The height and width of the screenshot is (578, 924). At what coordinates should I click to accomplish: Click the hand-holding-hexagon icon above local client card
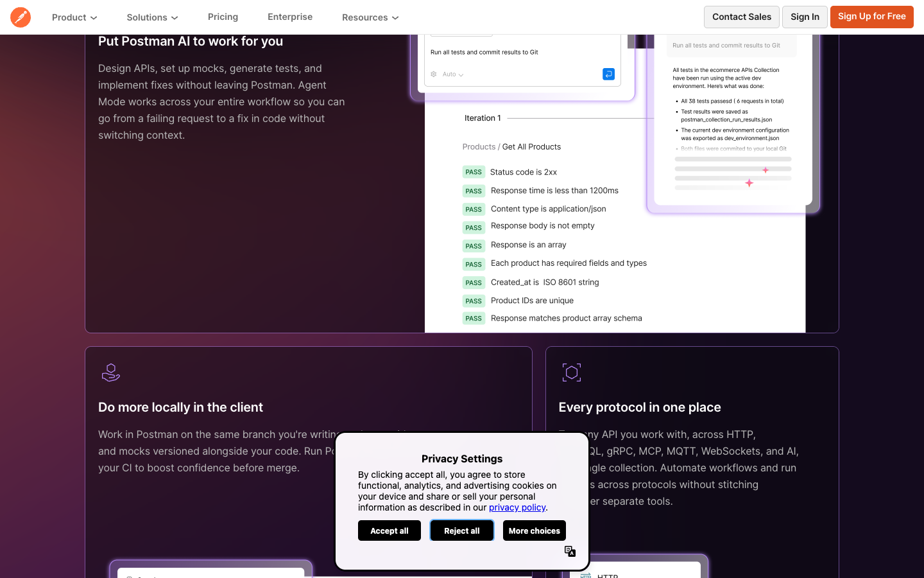111,372
